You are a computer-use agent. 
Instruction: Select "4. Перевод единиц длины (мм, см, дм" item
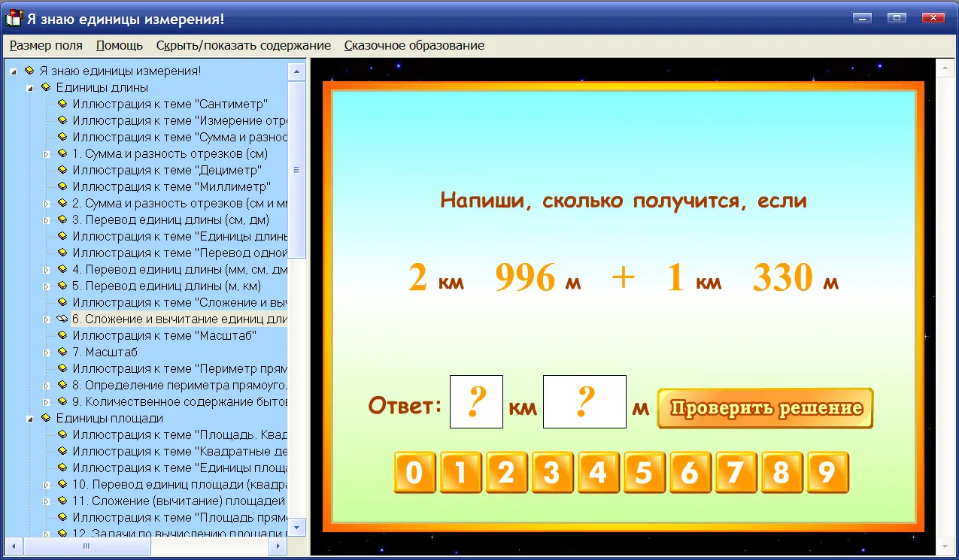click(x=180, y=269)
